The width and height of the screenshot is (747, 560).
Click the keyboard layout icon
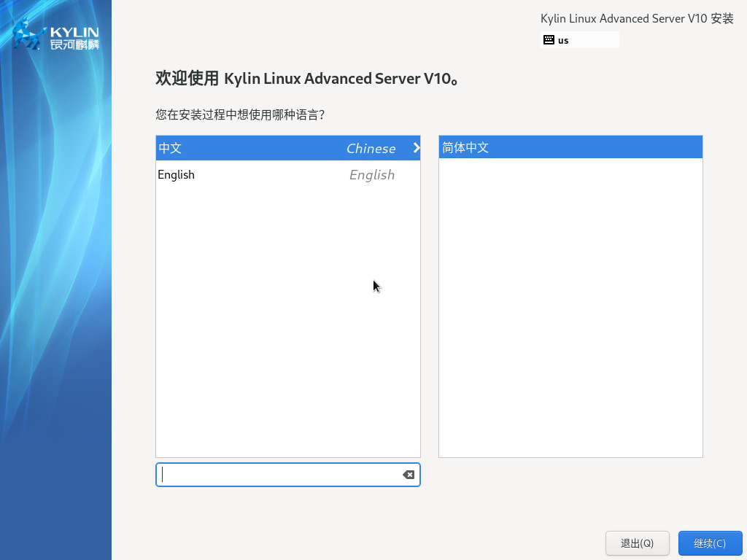pos(549,40)
